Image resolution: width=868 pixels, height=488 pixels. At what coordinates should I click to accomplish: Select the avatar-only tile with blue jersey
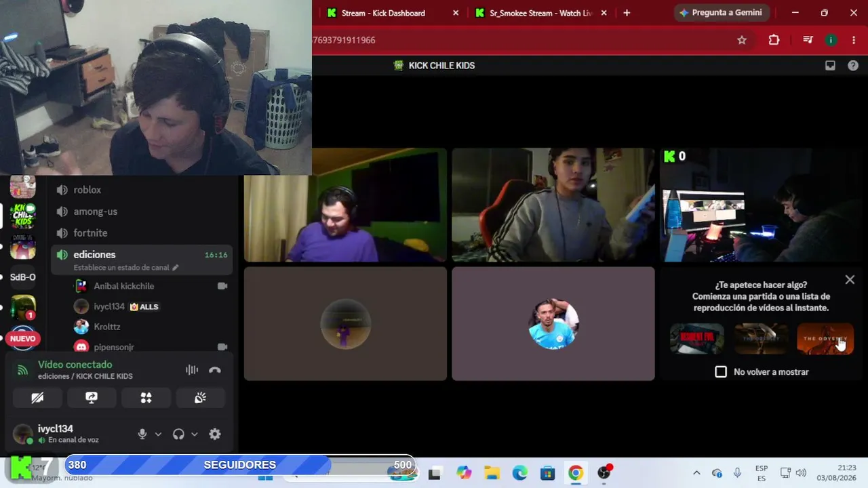pyautogui.click(x=553, y=323)
